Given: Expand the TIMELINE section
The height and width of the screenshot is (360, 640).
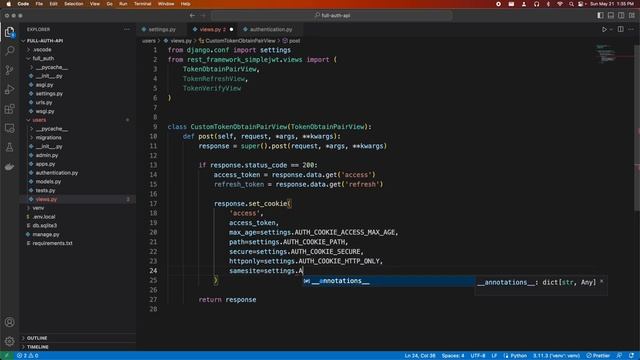Looking at the screenshot, I should click(x=38, y=347).
